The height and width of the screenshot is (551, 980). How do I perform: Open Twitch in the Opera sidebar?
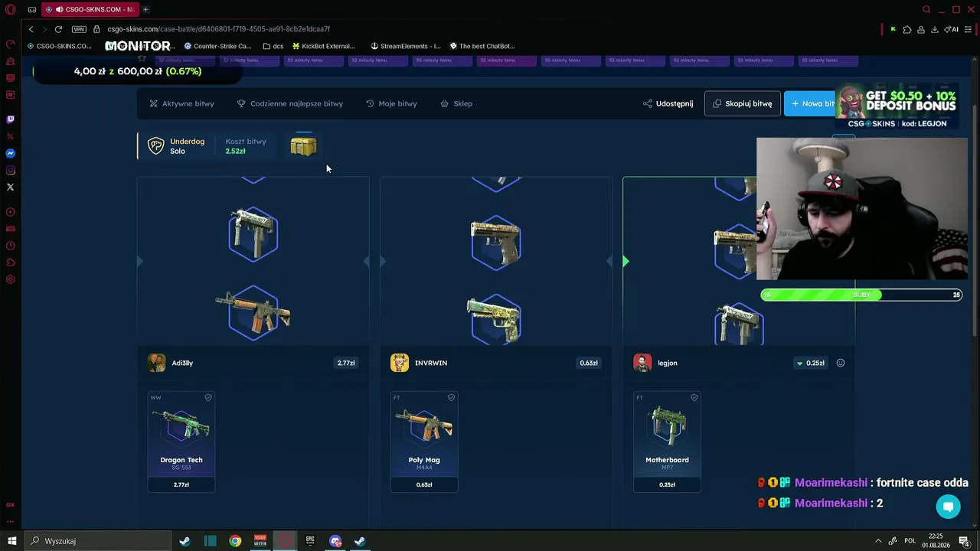pos(11,119)
